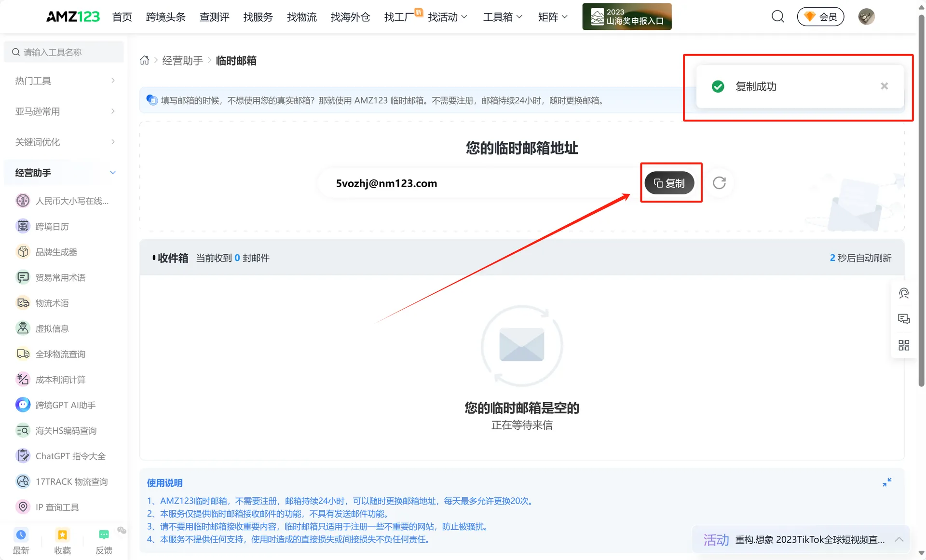Open 品牌生成器 tool
The width and height of the screenshot is (926, 560).
pyautogui.click(x=46, y=252)
